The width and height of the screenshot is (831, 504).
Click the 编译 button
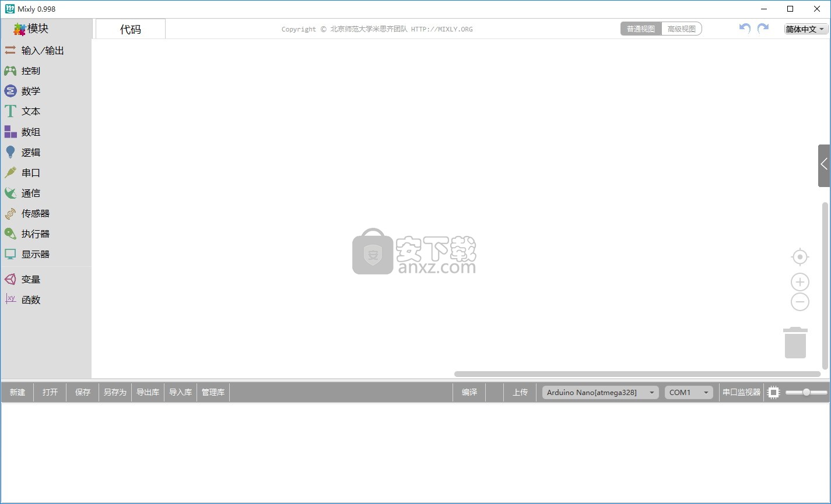pos(469,393)
